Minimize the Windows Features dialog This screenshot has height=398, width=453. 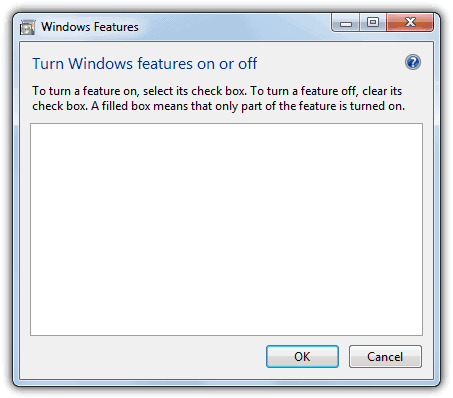[346, 23]
